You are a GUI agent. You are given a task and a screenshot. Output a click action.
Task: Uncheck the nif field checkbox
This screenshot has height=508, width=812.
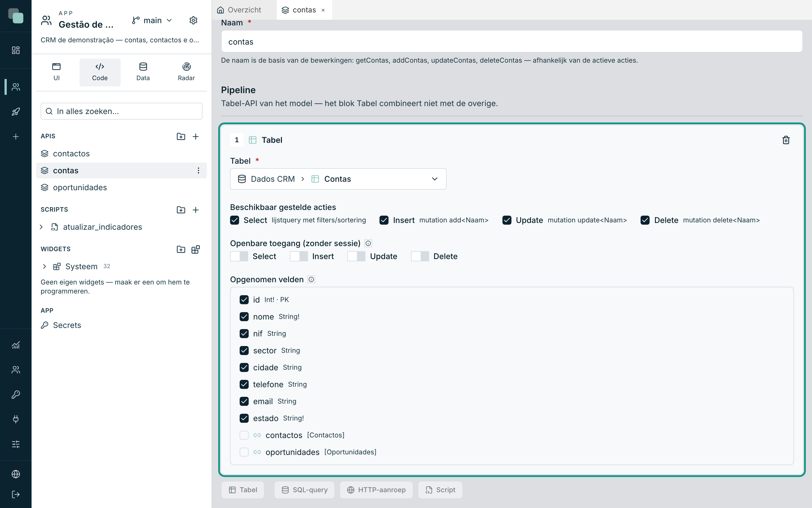point(244,333)
